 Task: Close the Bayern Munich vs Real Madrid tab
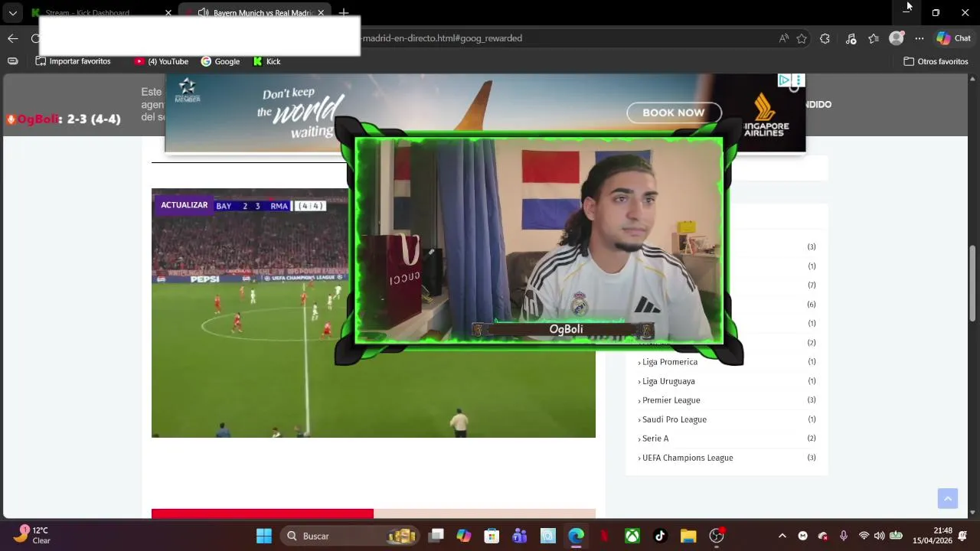tap(321, 13)
